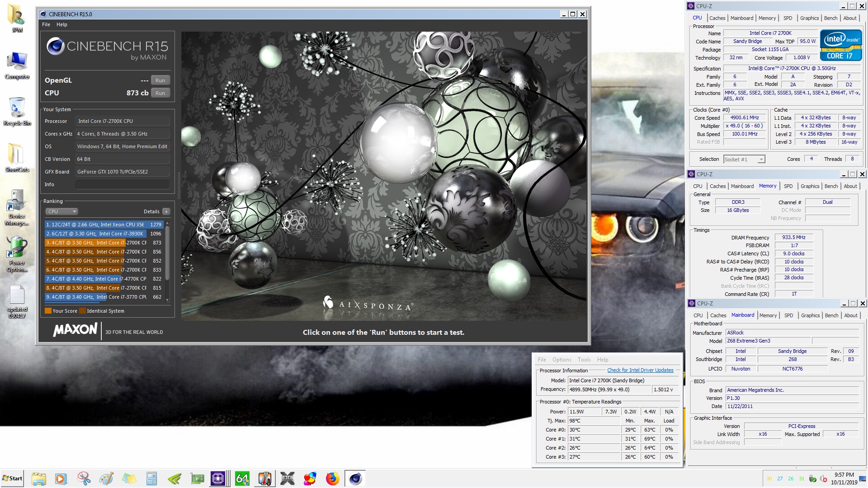Open Core Temp's Tools menu

click(x=584, y=360)
